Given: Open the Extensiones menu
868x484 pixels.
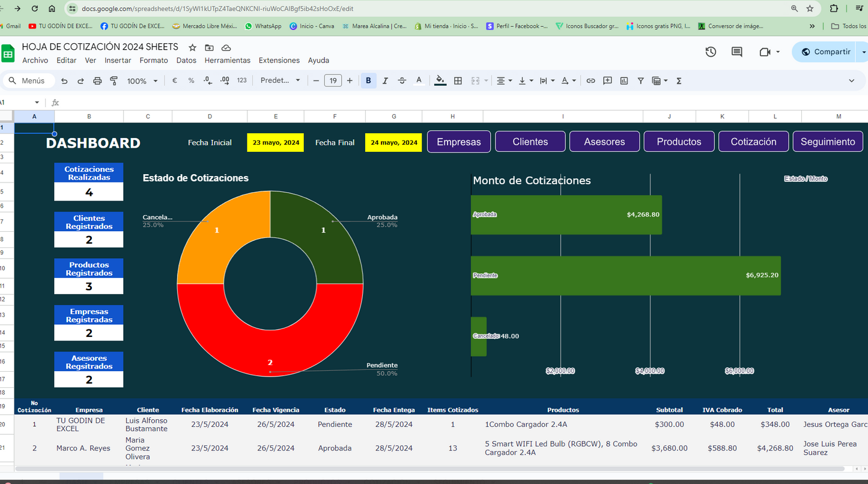Looking at the screenshot, I should (x=279, y=60).
